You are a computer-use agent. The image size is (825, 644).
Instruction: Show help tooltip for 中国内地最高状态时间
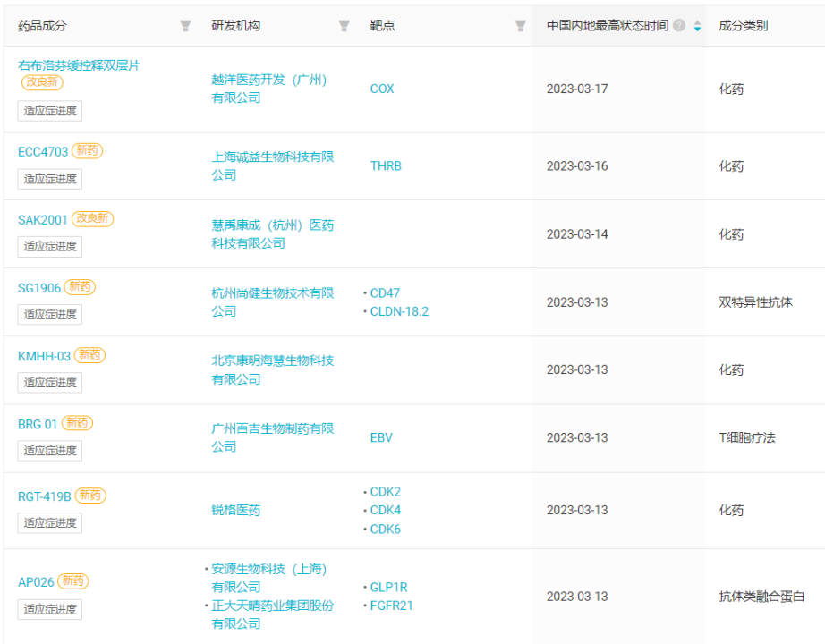click(x=679, y=25)
